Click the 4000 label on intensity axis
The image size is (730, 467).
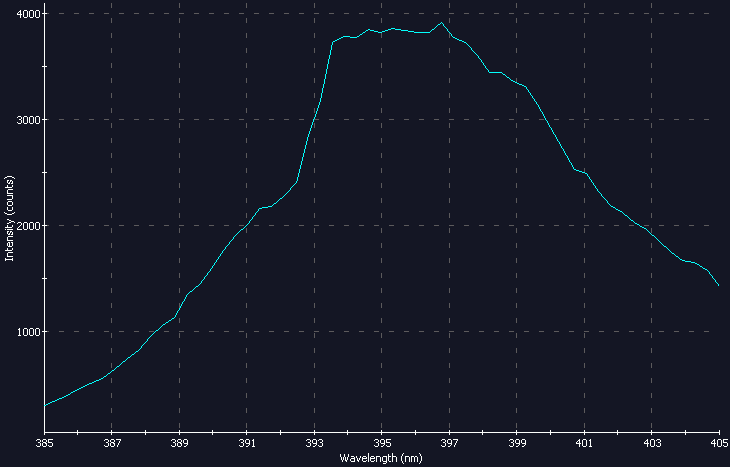25,14
